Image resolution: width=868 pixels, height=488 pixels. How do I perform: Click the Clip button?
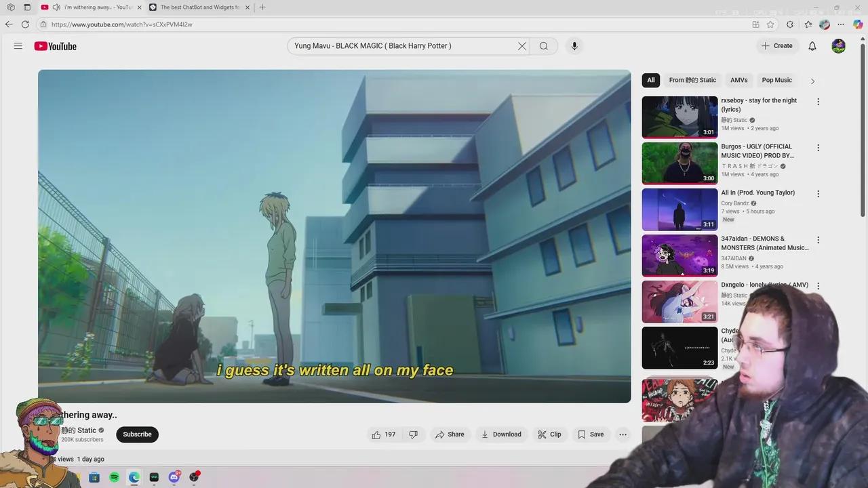pos(549,434)
